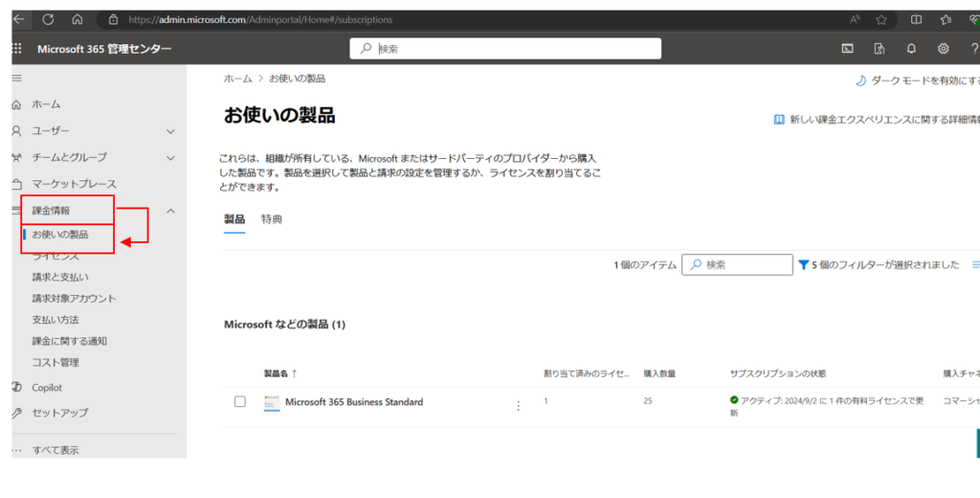
Task: Click Microsoft 365 管理センター title
Action: pyautogui.click(x=104, y=49)
